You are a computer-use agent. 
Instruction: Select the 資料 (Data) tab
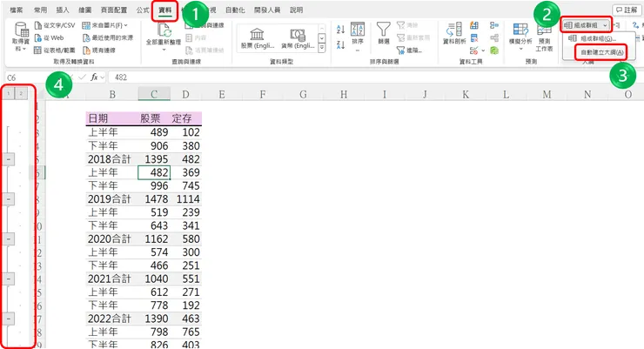tap(165, 10)
